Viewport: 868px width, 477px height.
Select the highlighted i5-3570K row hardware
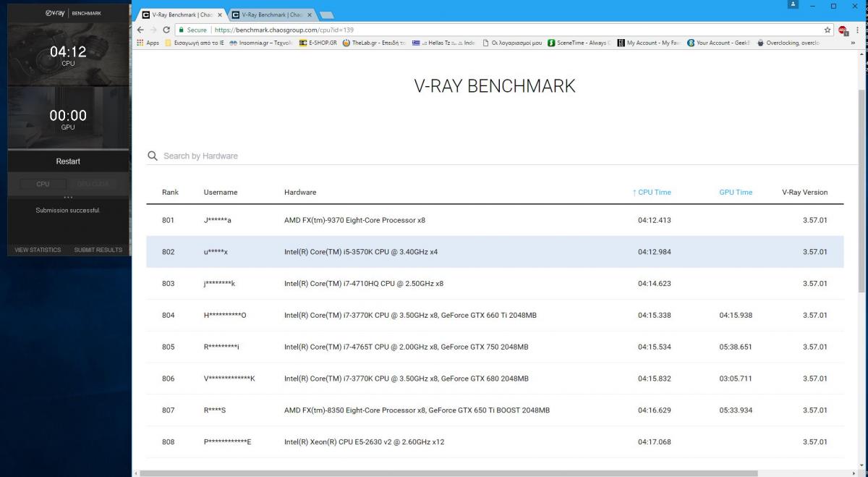360,252
